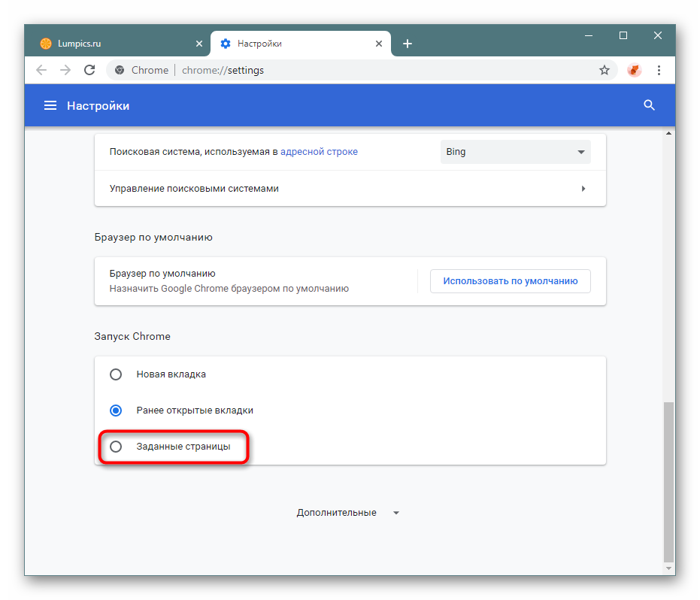Click the gear favicon on Настройки tab
The height and width of the screenshot is (600, 700).
pyautogui.click(x=226, y=44)
